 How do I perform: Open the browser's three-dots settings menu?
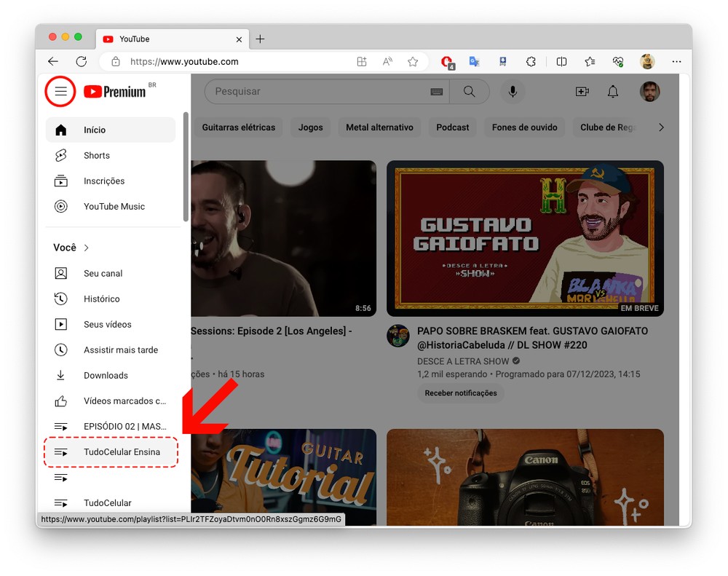pyautogui.click(x=676, y=62)
